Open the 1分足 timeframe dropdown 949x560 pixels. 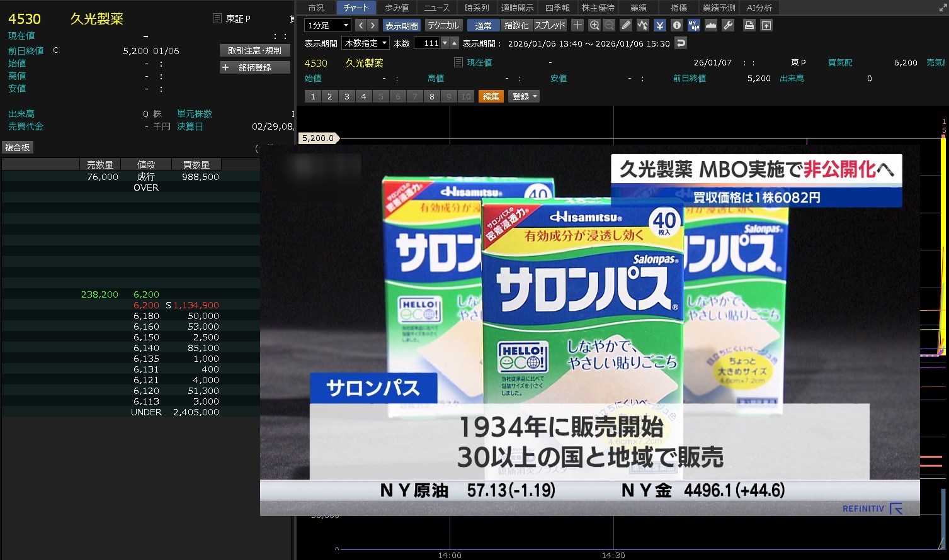[x=327, y=25]
